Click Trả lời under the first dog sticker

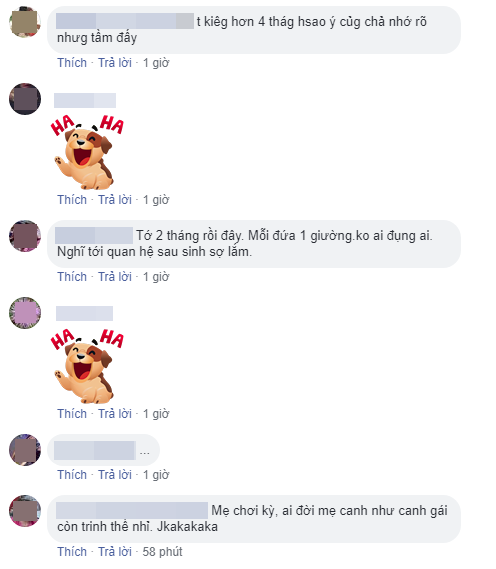(x=115, y=200)
